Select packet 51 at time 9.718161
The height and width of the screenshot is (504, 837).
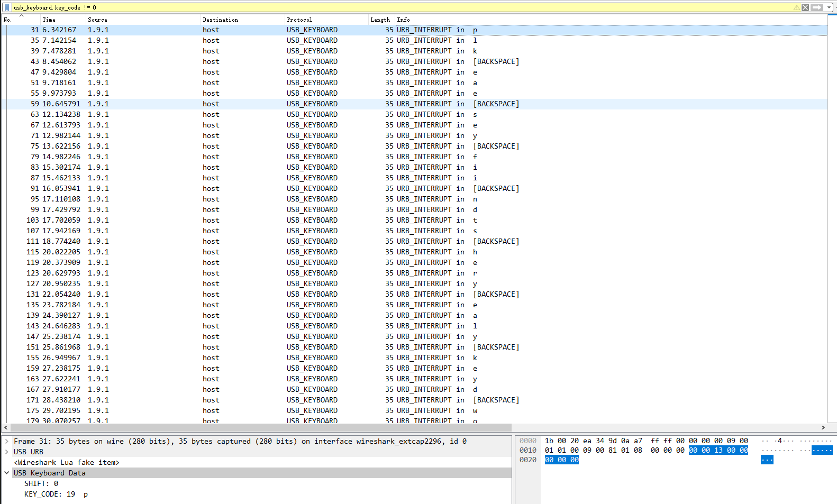[x=415, y=83]
